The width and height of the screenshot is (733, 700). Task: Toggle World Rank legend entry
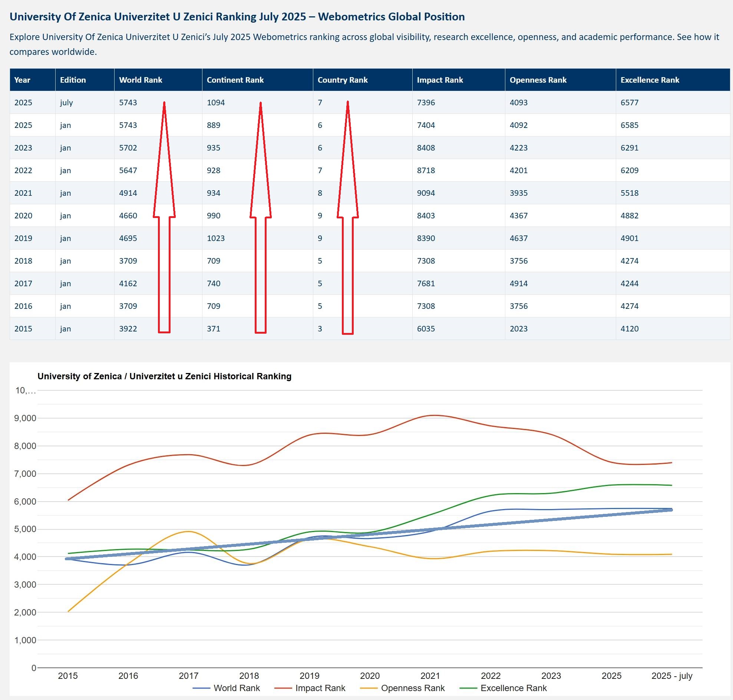[x=236, y=688]
